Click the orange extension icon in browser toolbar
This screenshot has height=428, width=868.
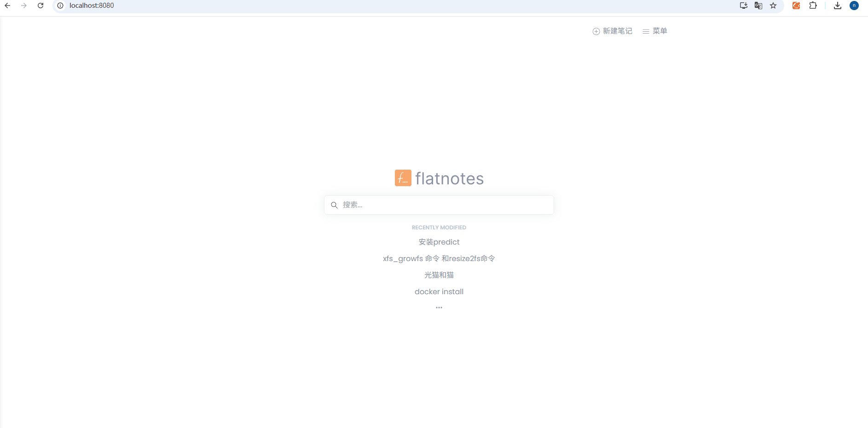point(796,6)
